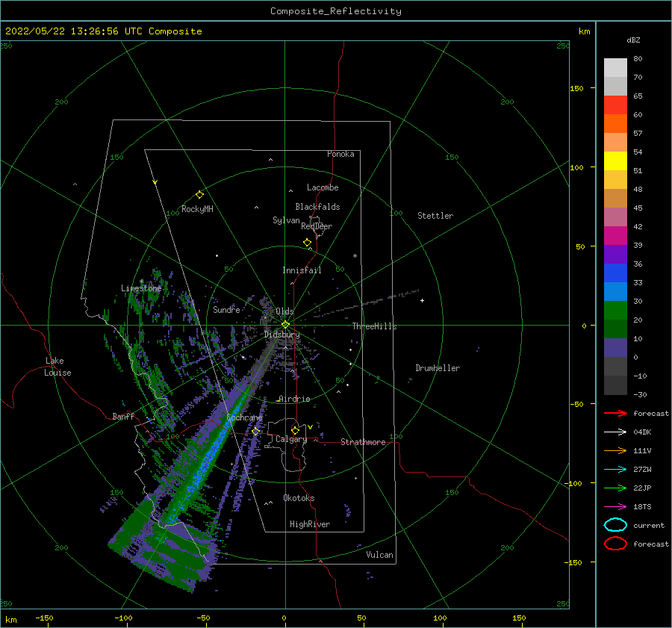Select the 36 dBZ blue swatch
Viewport: 672px width, 628px height.
pyautogui.click(x=615, y=273)
